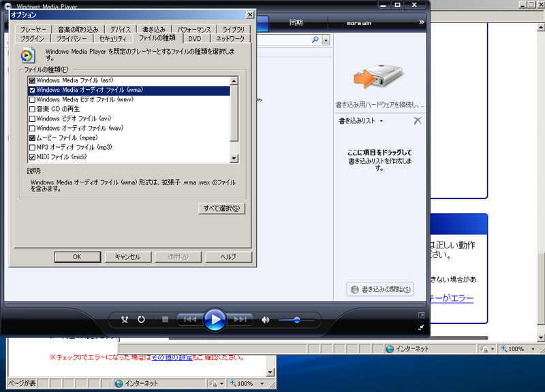The image size is (545, 392).
Task: Adjust the volume slider knob
Action: [297, 320]
